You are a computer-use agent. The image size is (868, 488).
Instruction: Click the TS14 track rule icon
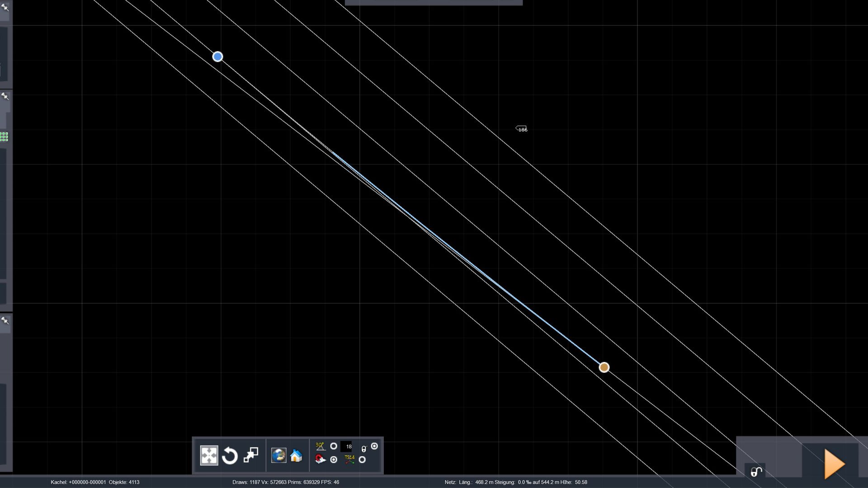[349, 460]
